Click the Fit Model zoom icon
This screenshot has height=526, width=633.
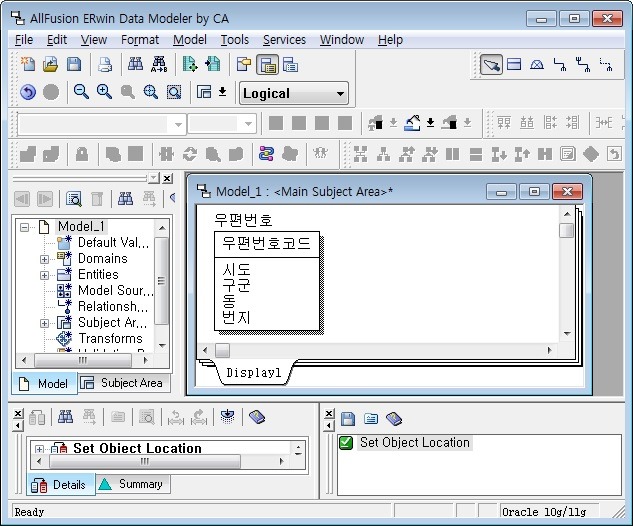coord(151,92)
